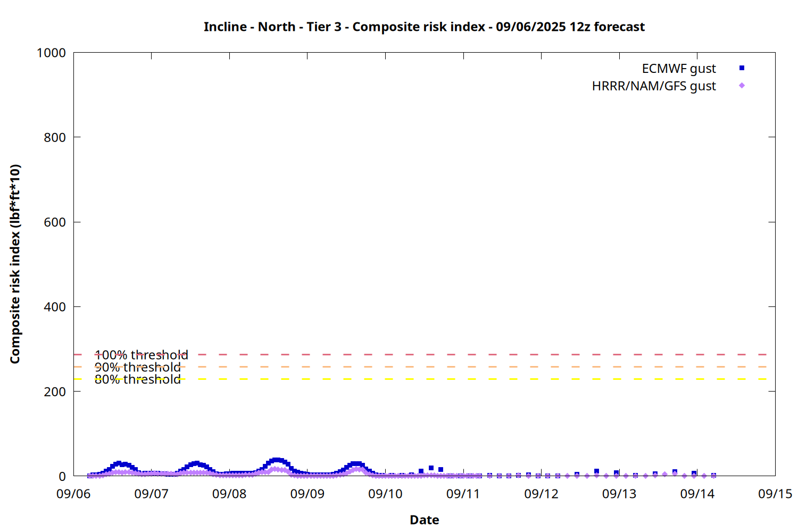Click the chart title text

coord(424,27)
